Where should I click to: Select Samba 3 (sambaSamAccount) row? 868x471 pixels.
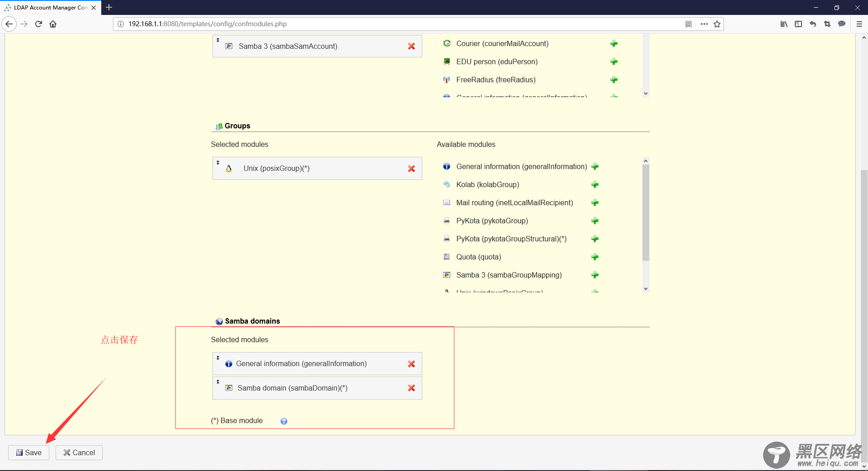click(317, 46)
